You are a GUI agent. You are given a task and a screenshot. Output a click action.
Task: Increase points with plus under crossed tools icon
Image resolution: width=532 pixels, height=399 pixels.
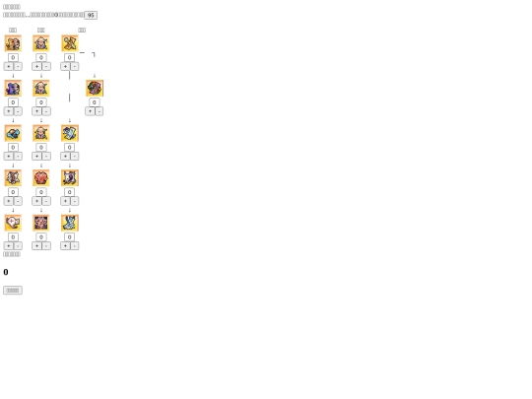pyautogui.click(x=65, y=67)
